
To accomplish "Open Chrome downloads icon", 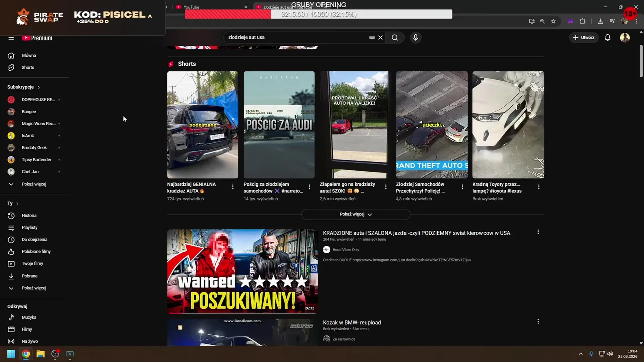I will [600, 21].
